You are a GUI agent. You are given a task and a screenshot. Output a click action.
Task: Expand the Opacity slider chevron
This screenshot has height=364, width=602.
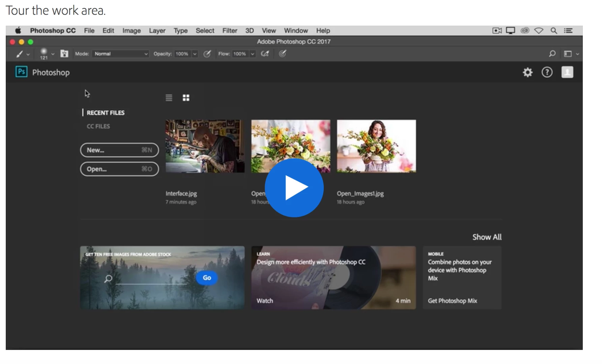pyautogui.click(x=195, y=54)
